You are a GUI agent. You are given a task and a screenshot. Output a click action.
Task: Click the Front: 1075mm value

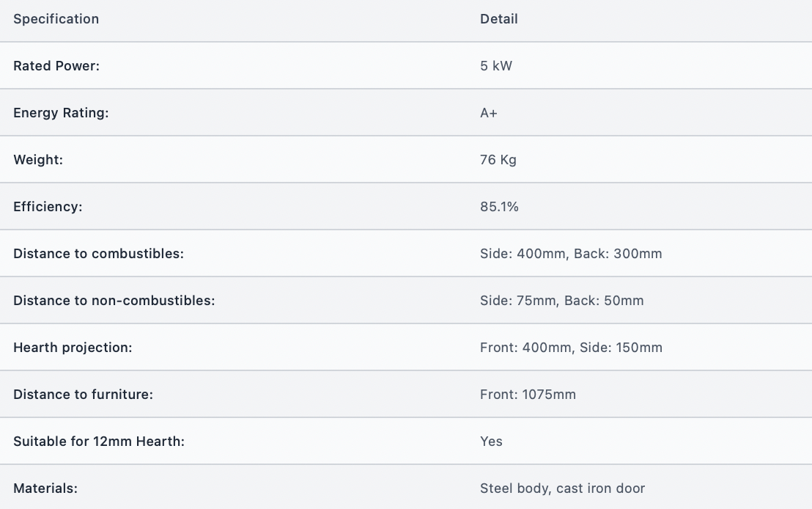point(528,395)
